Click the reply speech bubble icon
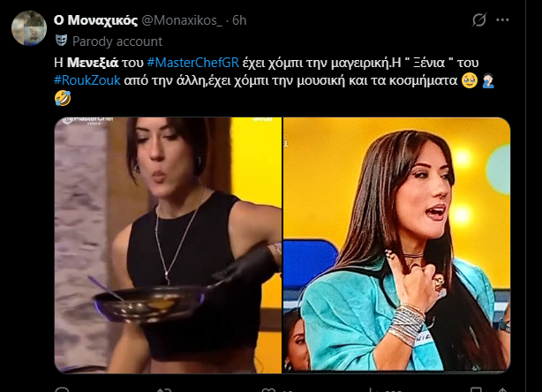 click(62, 390)
